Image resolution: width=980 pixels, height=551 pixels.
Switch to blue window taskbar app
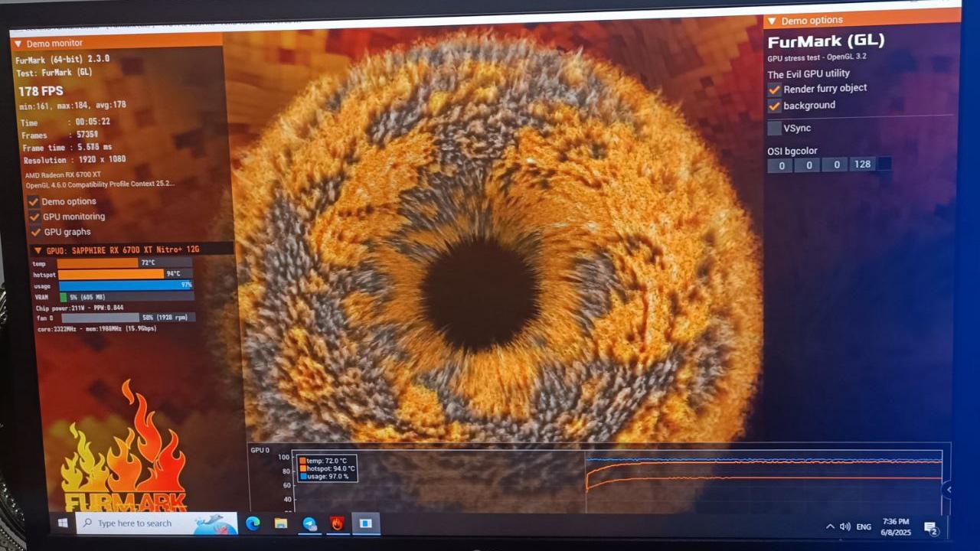pyautogui.click(x=366, y=523)
